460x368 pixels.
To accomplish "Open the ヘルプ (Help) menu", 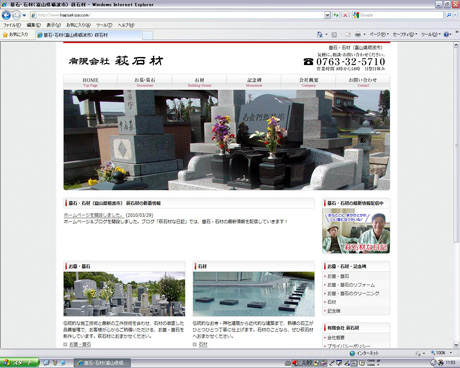I will pos(126,25).
